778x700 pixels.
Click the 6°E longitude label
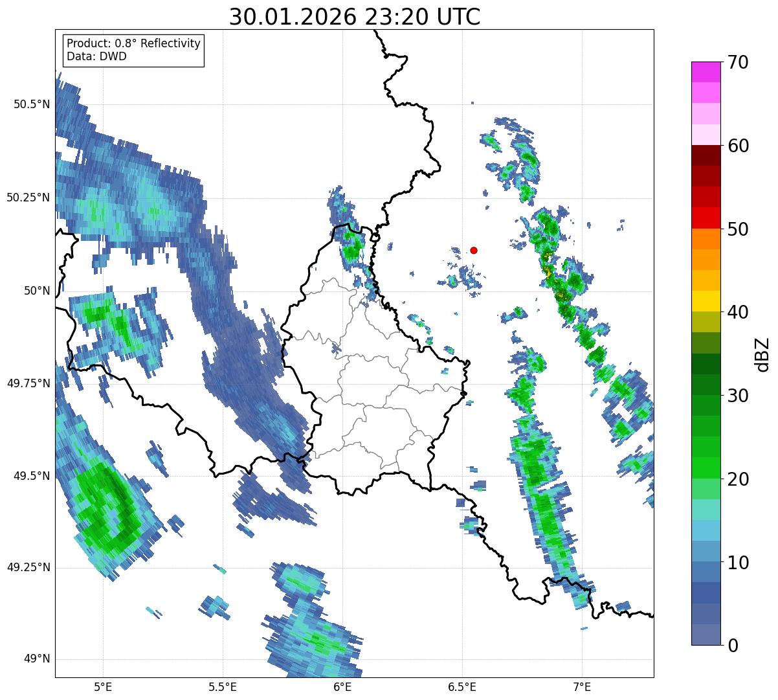(x=342, y=687)
